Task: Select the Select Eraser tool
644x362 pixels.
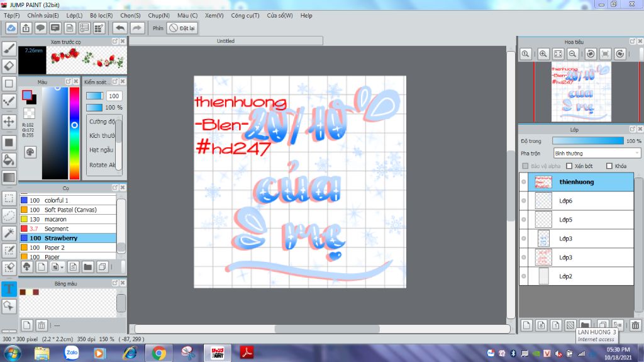Action: click(x=9, y=268)
